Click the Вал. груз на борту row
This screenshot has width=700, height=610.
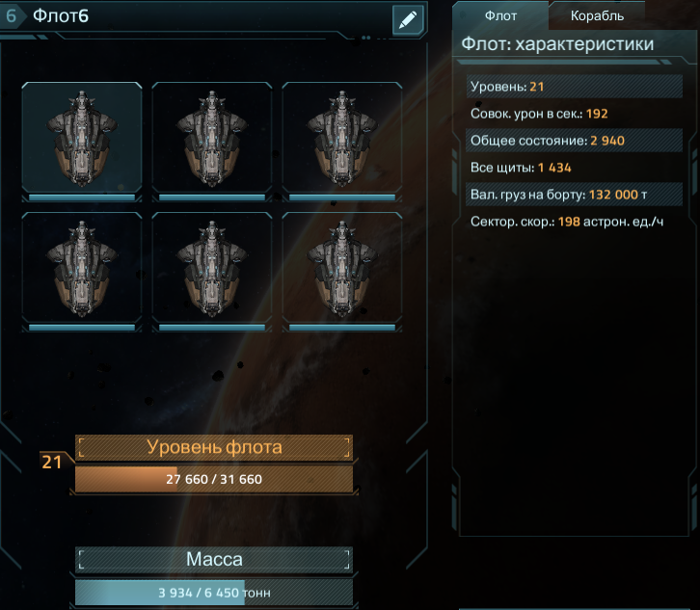pos(574,195)
